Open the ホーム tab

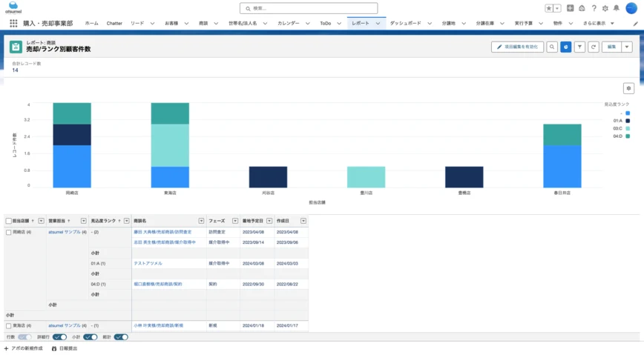[x=91, y=24]
